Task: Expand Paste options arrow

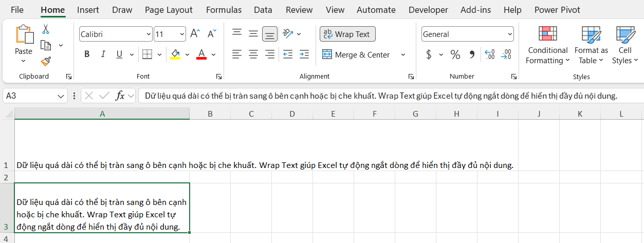Action: tap(24, 61)
